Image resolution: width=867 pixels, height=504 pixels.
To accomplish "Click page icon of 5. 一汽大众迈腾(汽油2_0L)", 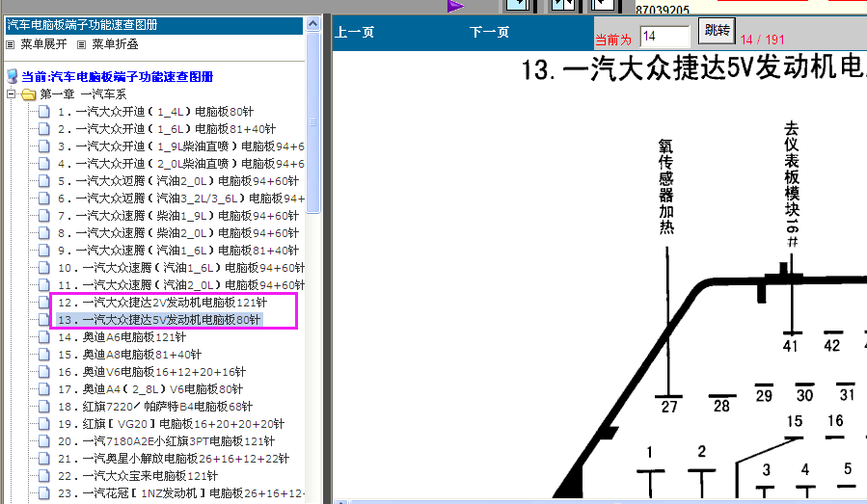I will [44, 181].
